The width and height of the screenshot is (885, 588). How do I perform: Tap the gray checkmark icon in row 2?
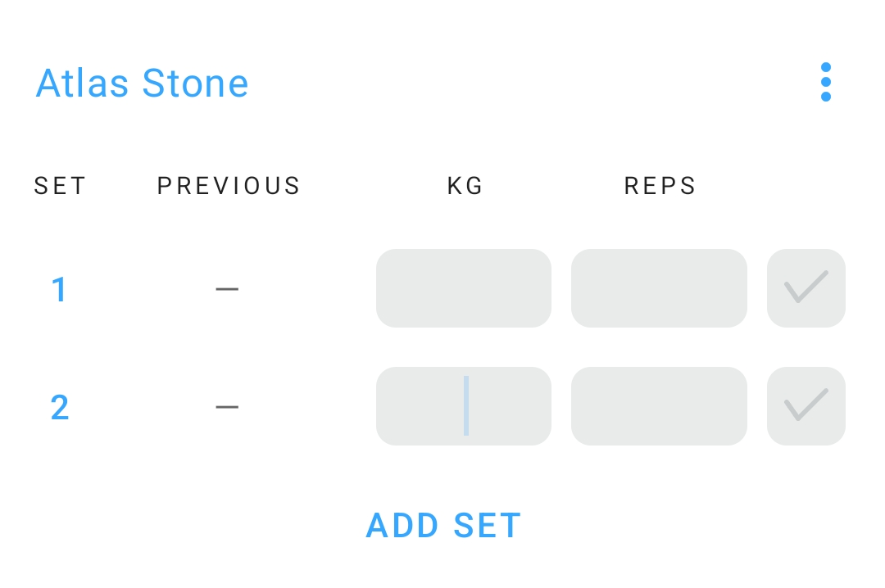coord(806,405)
